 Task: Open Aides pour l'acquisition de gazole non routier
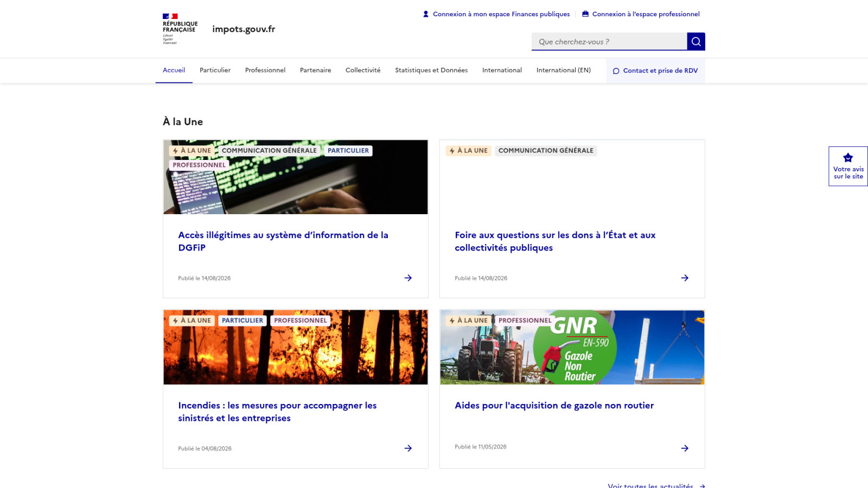(554, 406)
